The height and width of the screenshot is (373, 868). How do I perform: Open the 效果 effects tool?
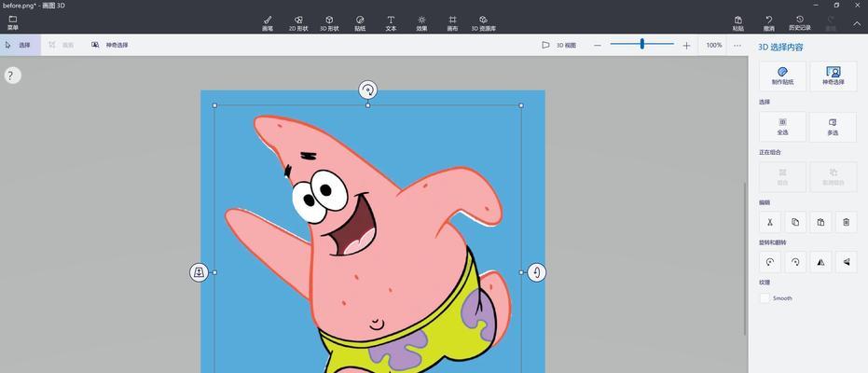(421, 22)
